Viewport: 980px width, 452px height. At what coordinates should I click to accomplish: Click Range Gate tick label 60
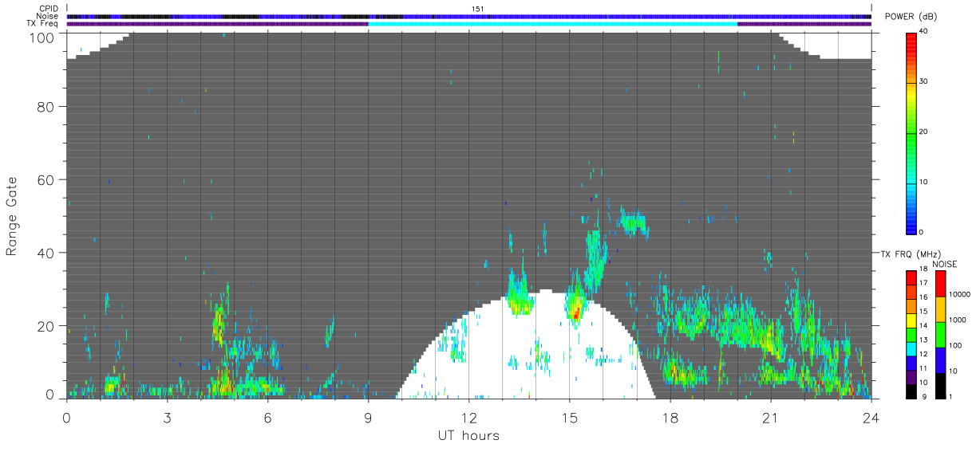[x=47, y=179]
